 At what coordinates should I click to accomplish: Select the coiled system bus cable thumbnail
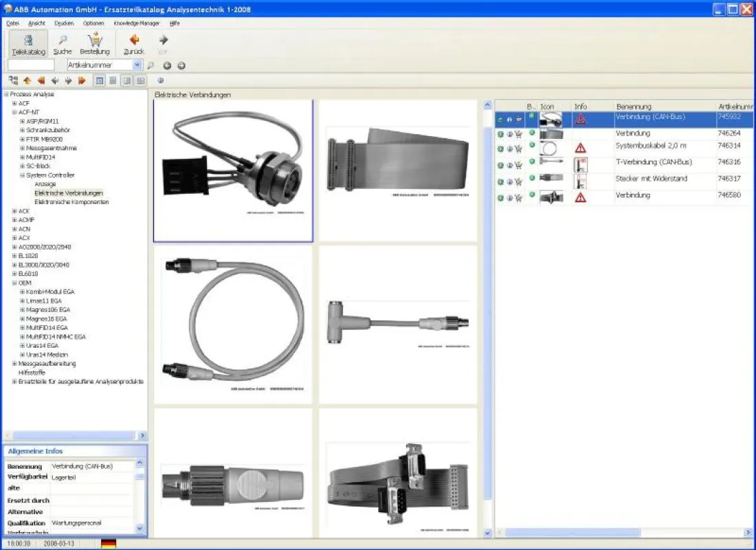click(233, 324)
